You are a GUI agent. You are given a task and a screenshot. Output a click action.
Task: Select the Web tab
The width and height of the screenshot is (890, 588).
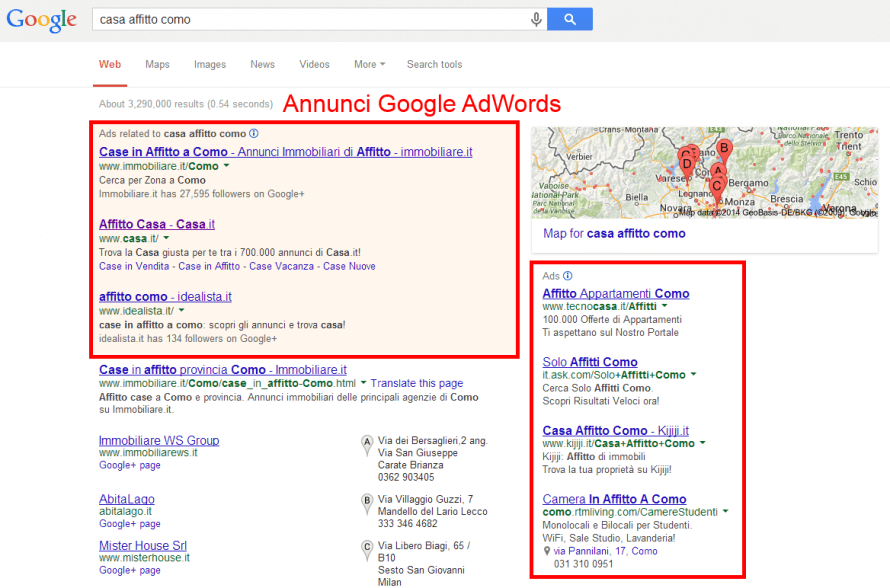tap(110, 65)
